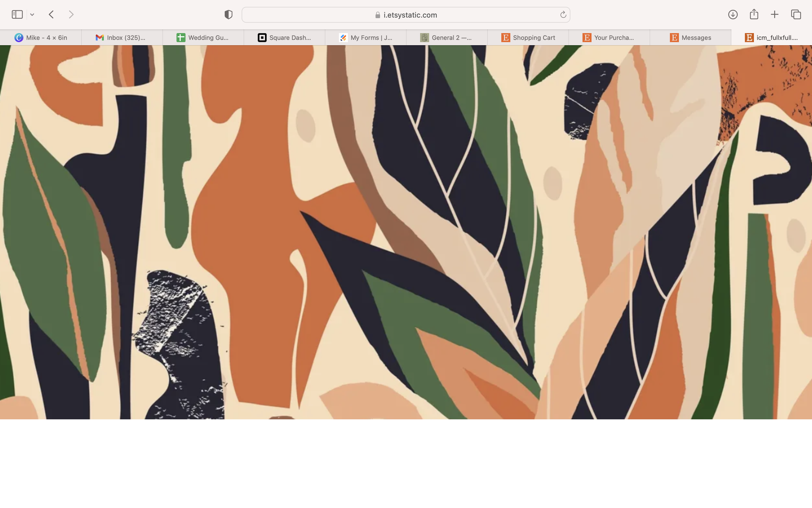Click the i.etsystatic.com address bar
The height and width of the screenshot is (508, 812).
click(x=406, y=15)
